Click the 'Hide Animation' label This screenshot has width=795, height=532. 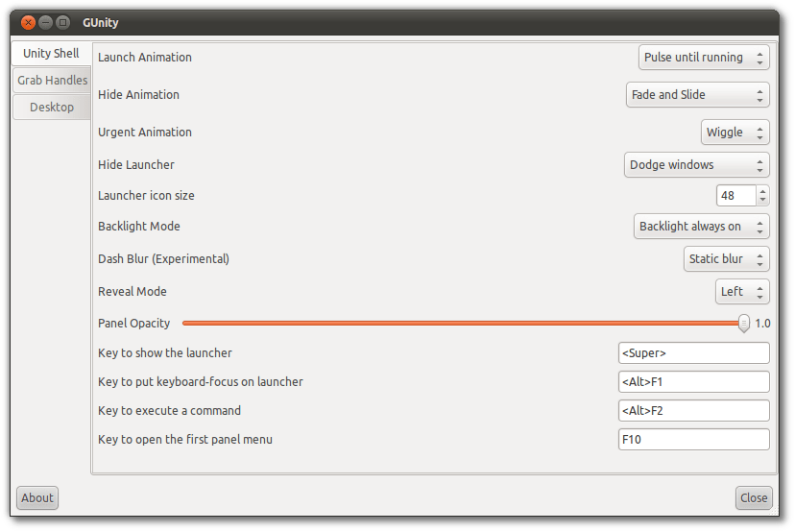[x=138, y=95]
